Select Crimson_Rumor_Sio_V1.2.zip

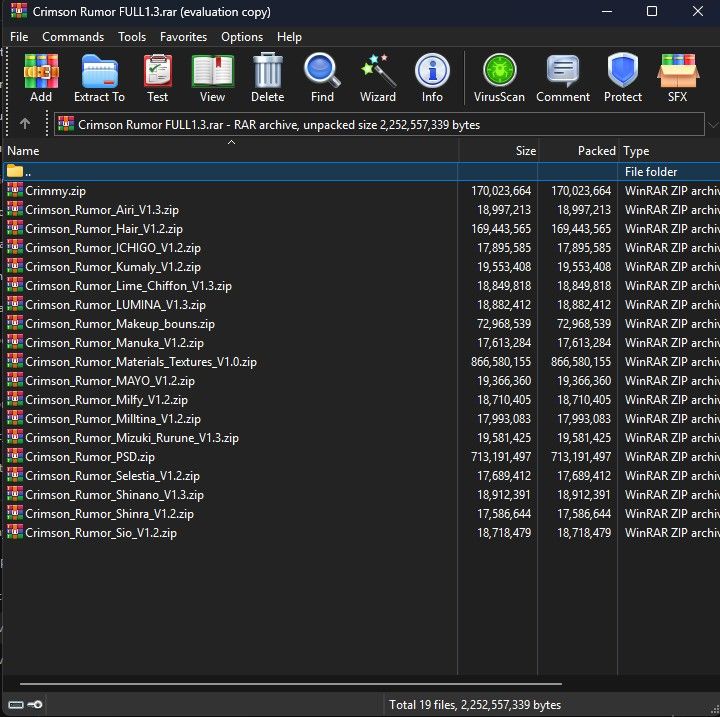pos(101,532)
